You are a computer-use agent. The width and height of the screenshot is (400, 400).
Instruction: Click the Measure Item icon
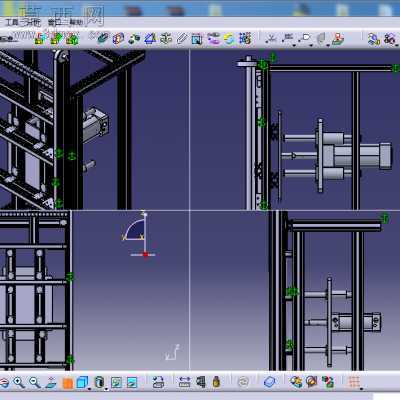click(200, 382)
